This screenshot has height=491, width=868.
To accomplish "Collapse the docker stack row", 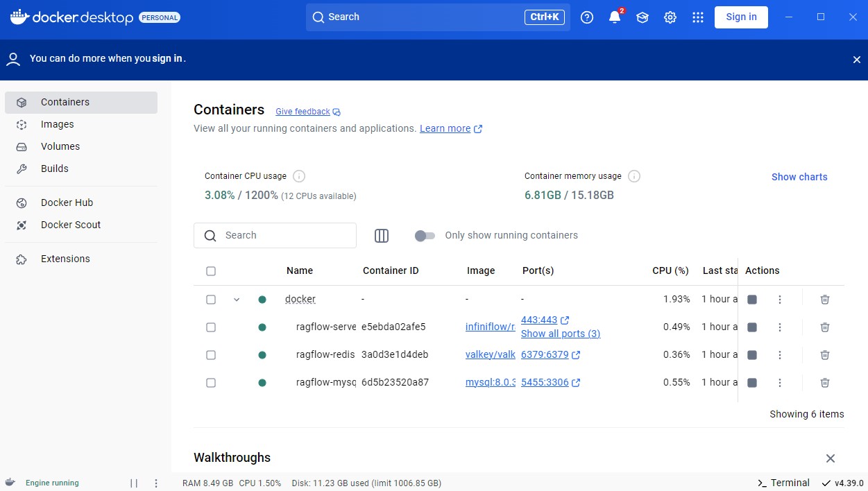I will 237,300.
